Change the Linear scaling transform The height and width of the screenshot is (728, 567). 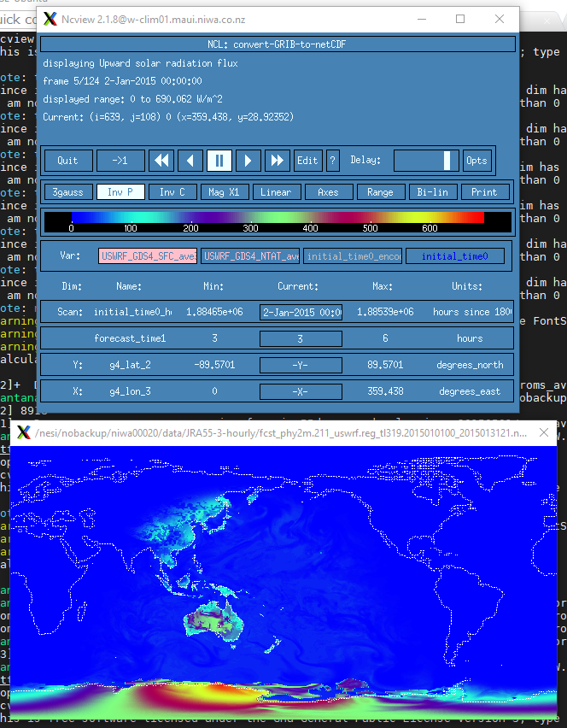[276, 192]
